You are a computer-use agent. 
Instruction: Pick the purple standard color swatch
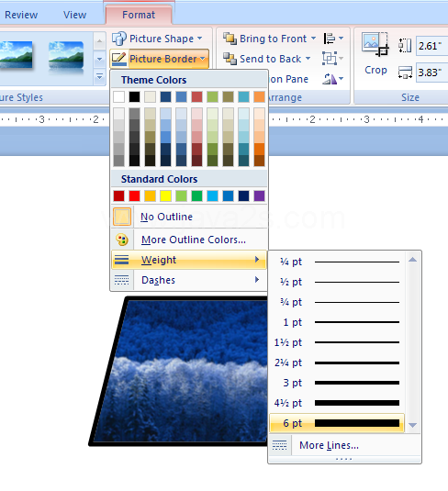(x=259, y=196)
